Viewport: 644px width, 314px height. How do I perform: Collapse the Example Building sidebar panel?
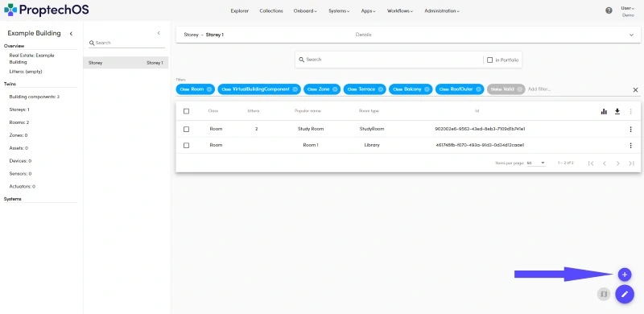point(71,33)
